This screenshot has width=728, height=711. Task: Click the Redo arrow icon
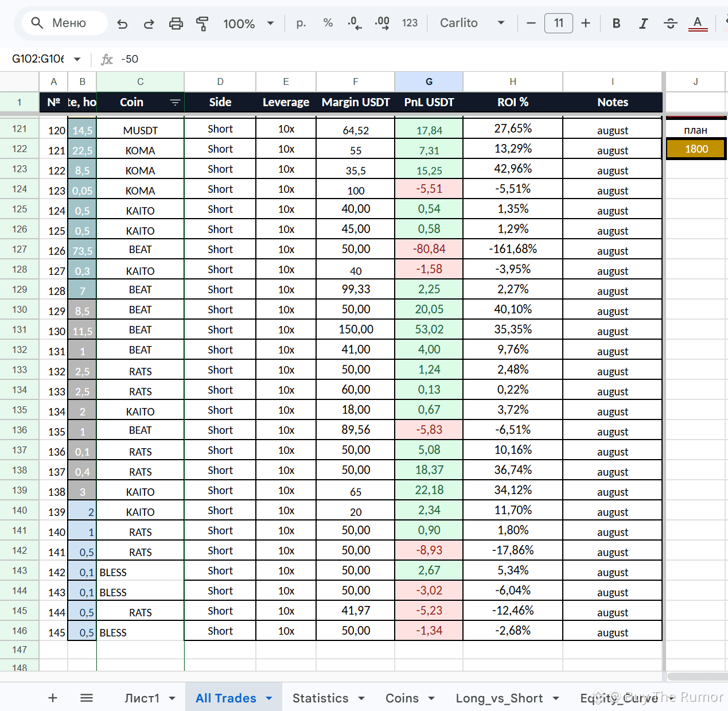(149, 24)
